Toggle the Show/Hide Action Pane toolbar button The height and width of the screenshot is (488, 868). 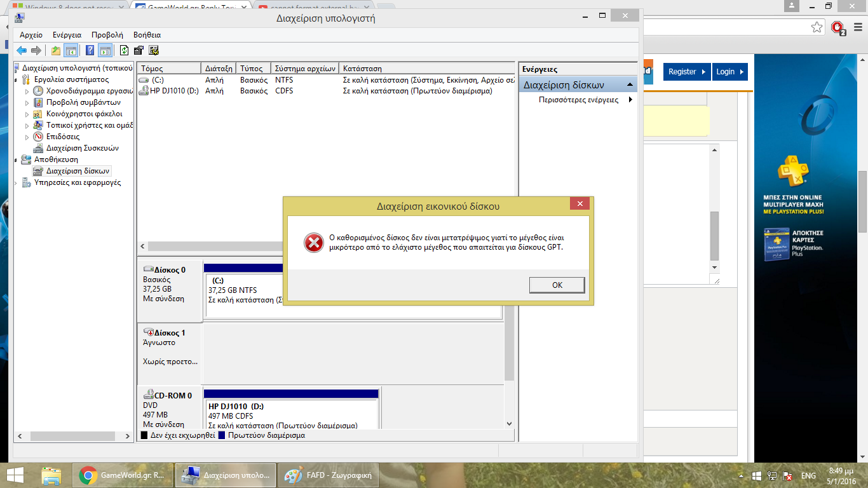coord(105,51)
